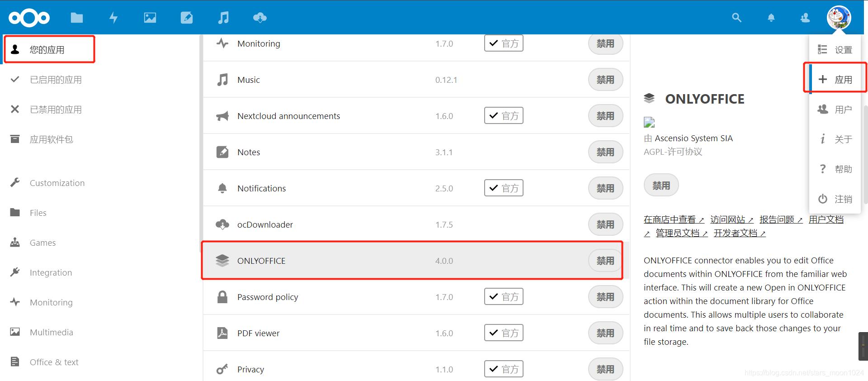Viewport: 868px width, 381px height.
Task: Open 管理员文档 link
Action: pos(682,233)
